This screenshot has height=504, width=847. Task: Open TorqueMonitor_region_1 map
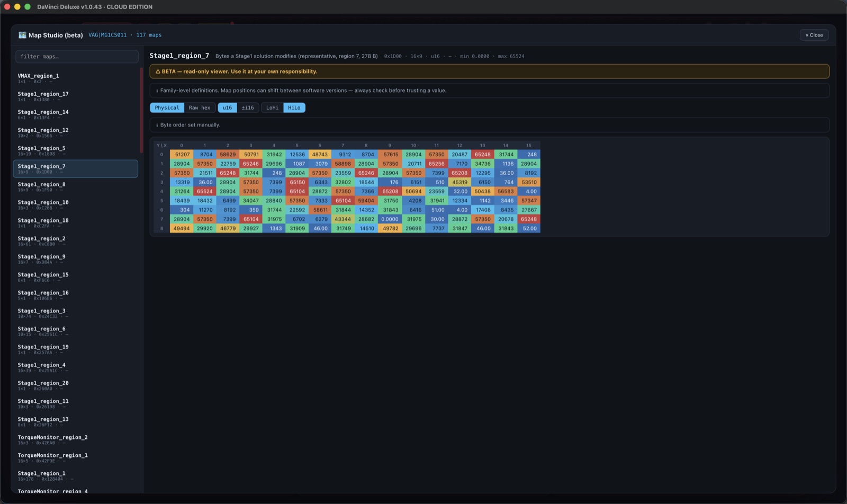pos(75,457)
